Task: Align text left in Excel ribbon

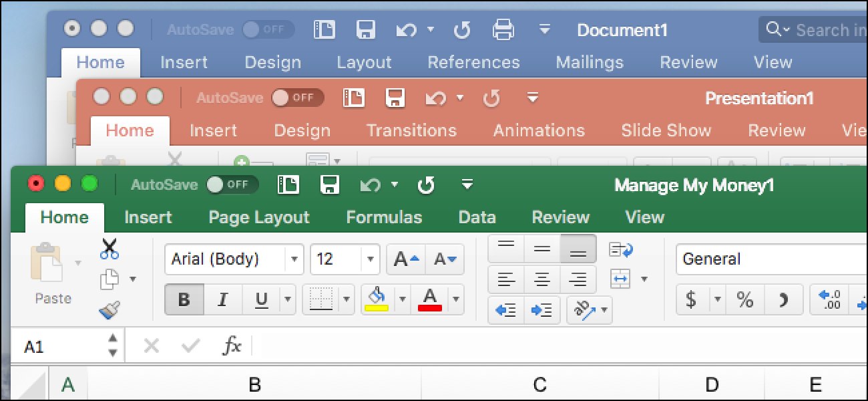Action: tap(506, 279)
